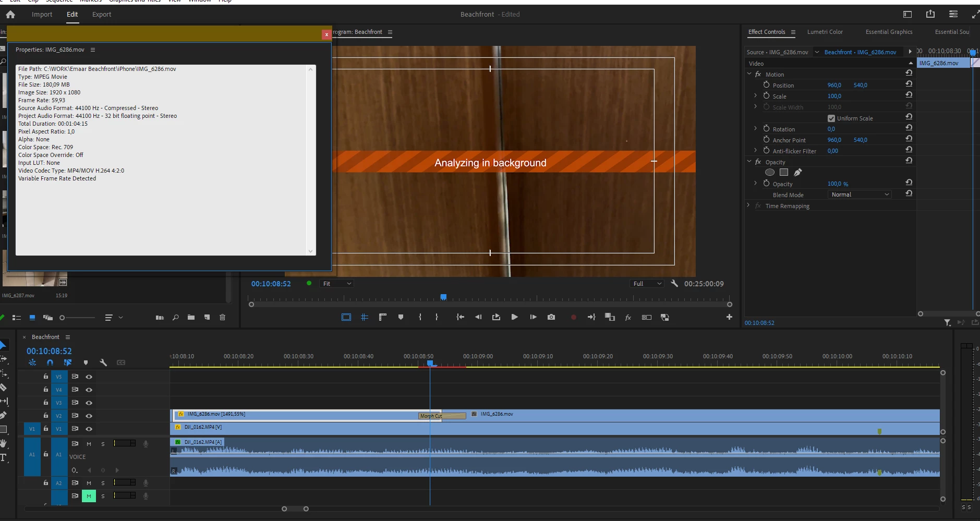Select the Effect Controls tab
This screenshot has height=521, width=980.
(767, 32)
